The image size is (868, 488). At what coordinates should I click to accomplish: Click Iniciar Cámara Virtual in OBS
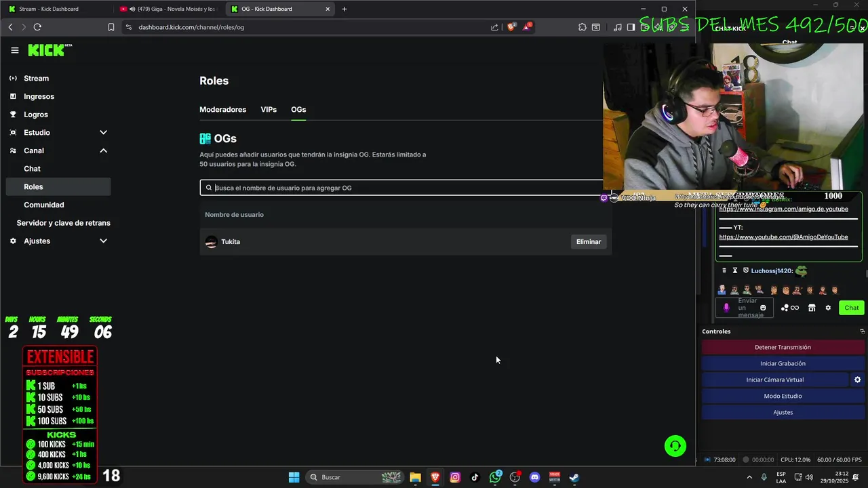[x=775, y=380]
